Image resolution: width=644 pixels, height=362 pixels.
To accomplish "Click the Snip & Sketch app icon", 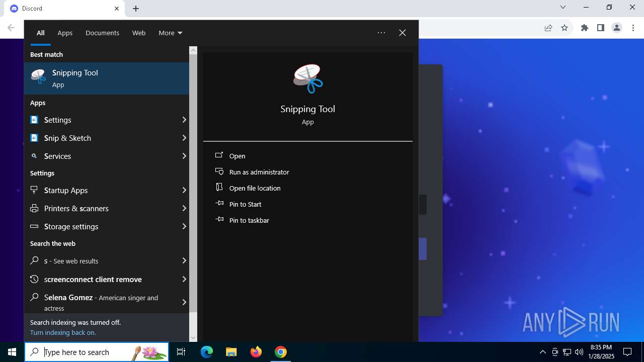I will click(34, 138).
